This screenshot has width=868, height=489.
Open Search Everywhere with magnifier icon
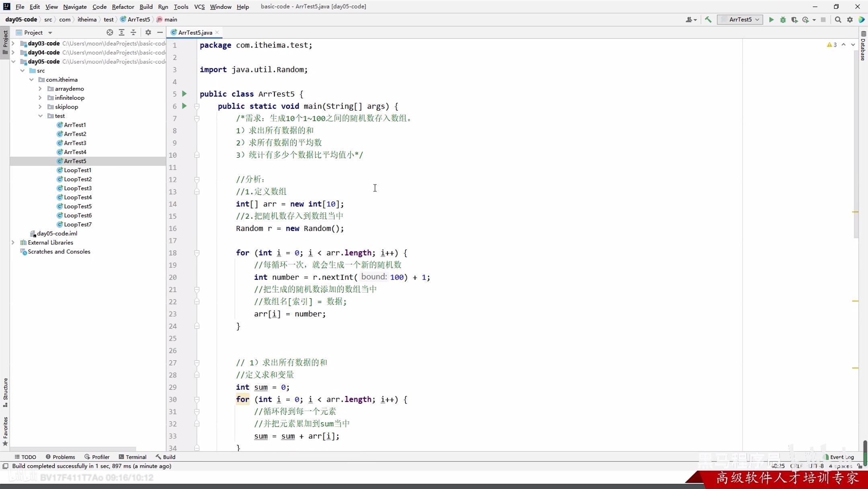(x=838, y=19)
